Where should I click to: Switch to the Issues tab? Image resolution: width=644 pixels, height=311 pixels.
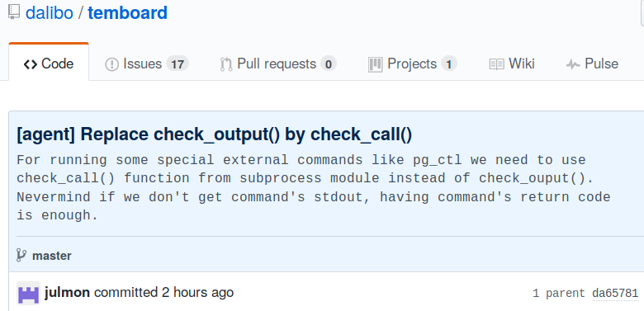tap(147, 64)
